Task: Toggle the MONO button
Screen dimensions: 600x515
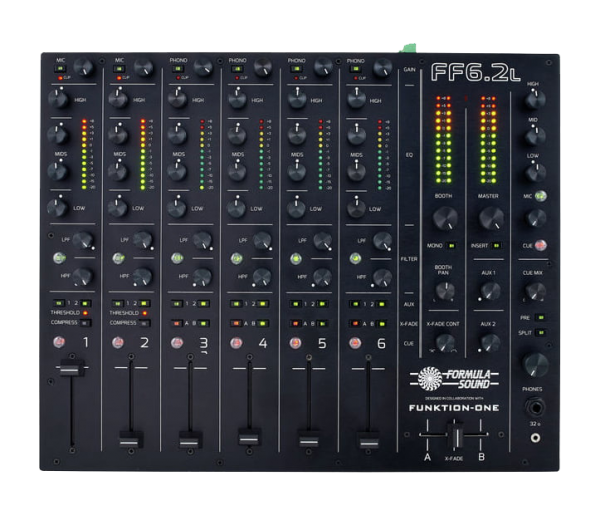Action: (452, 245)
